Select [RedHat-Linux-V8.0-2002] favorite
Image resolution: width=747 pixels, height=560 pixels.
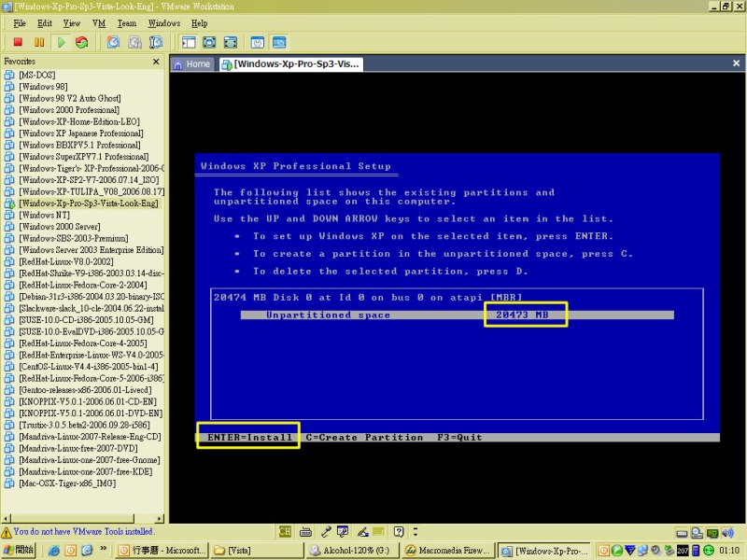(66, 261)
